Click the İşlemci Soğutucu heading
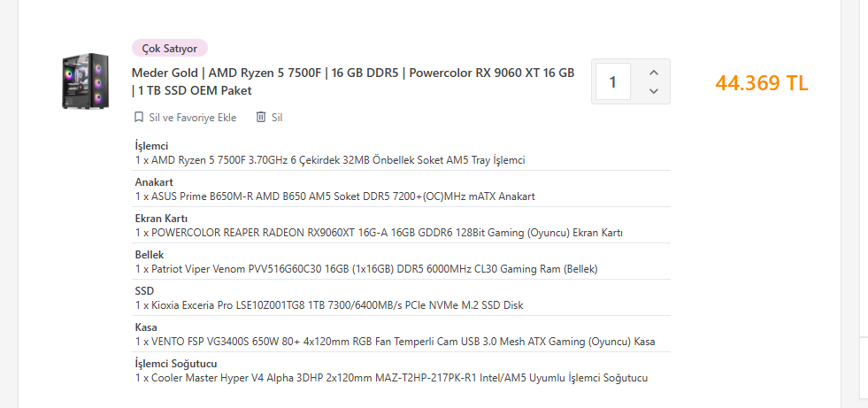 [176, 364]
